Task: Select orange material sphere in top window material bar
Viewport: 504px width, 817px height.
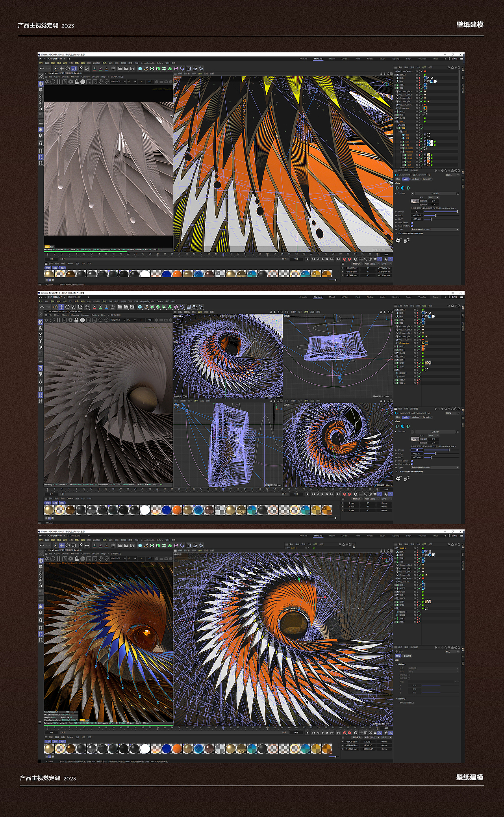Action: (x=177, y=273)
